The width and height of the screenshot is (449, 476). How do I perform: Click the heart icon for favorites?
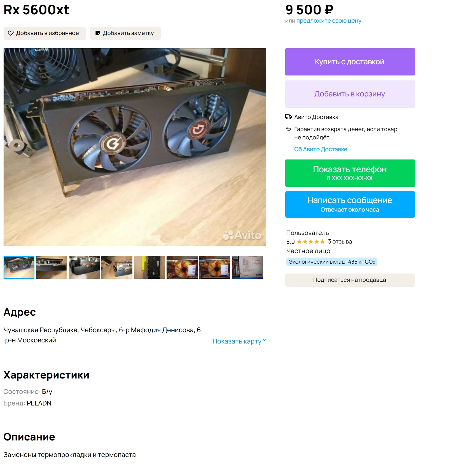coord(11,33)
